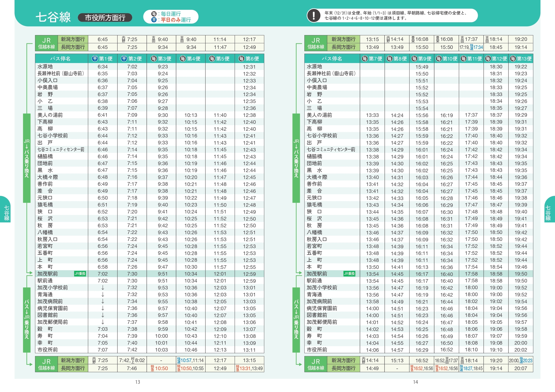Click 加茂駅前 time 12:01 in 第5便
This screenshot has height=392, width=555.
click(x=220, y=274)
